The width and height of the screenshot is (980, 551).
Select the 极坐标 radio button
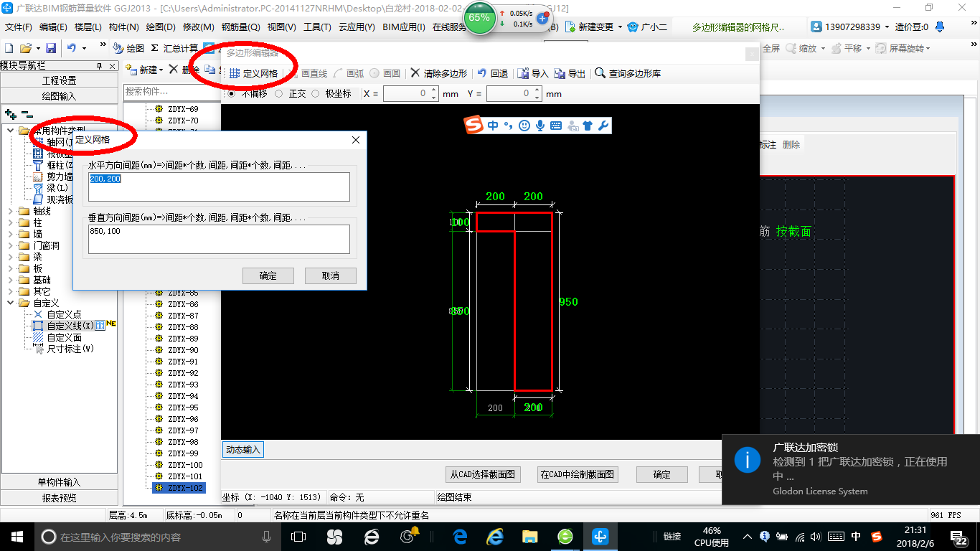(315, 93)
